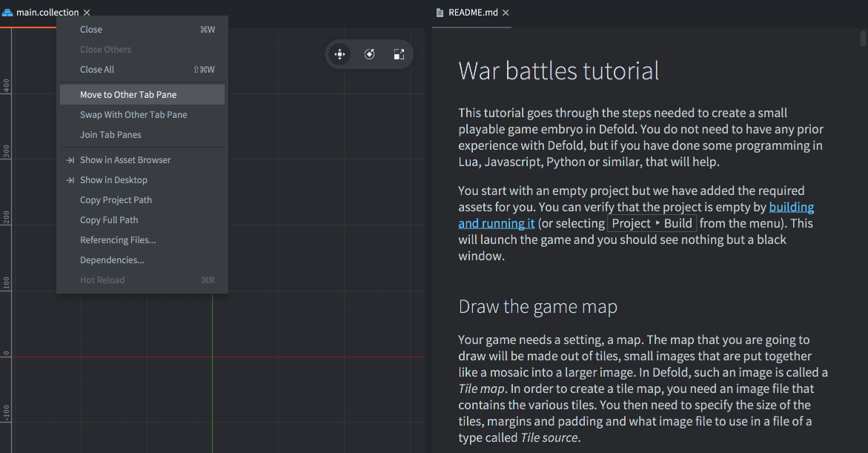Close the main.collection tab with its X
The height and width of the screenshot is (453, 868).
click(87, 13)
